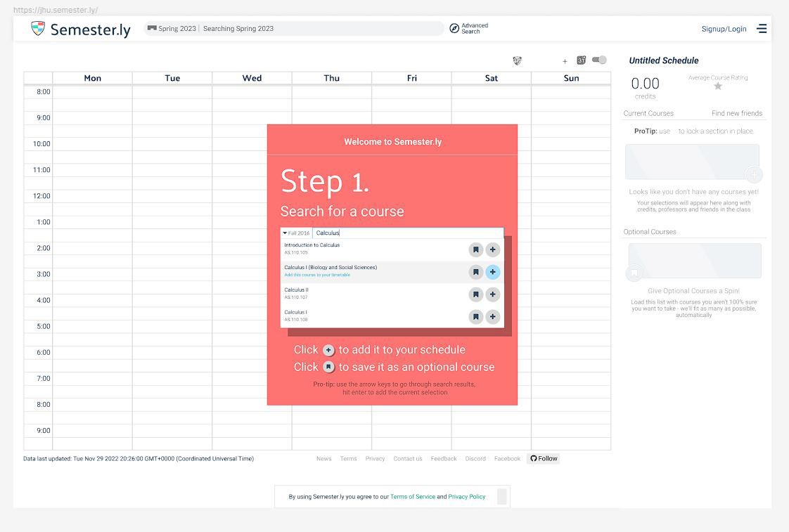Add Calculus I (Biology and Social Sciences)
This screenshot has height=532, width=789.
click(x=493, y=272)
